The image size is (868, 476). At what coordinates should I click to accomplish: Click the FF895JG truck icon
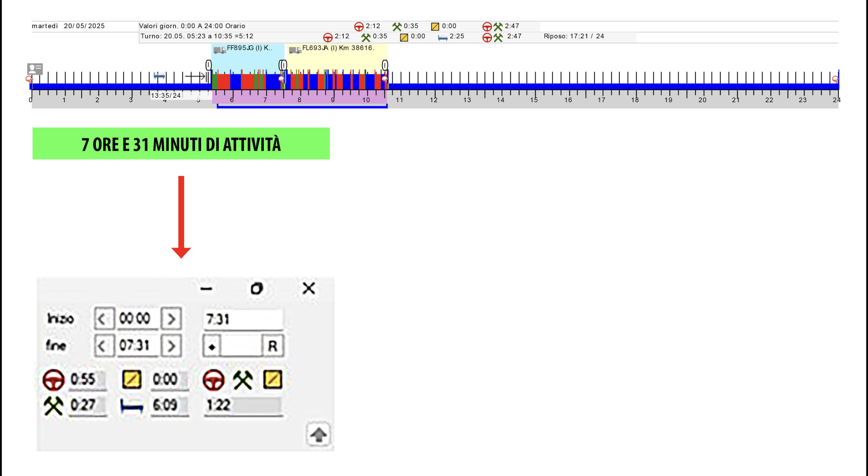coord(219,50)
